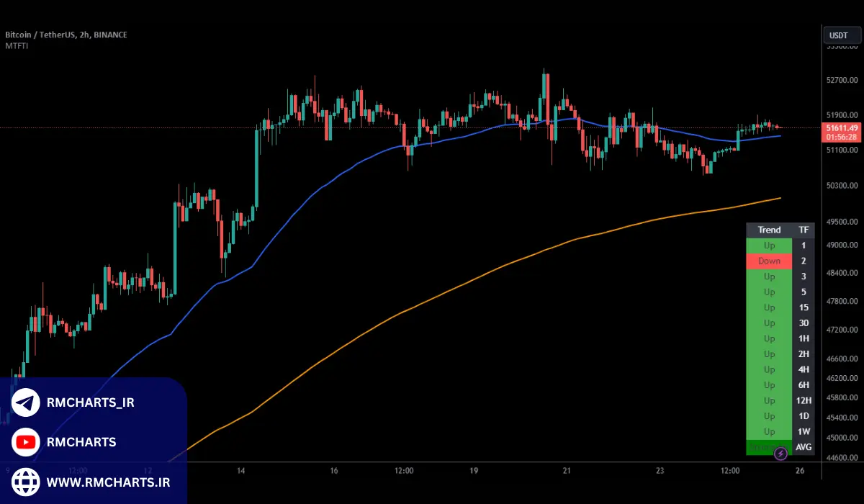Click the 52700.00 price axis label
Screen dimensions: 864x504
[842, 81]
